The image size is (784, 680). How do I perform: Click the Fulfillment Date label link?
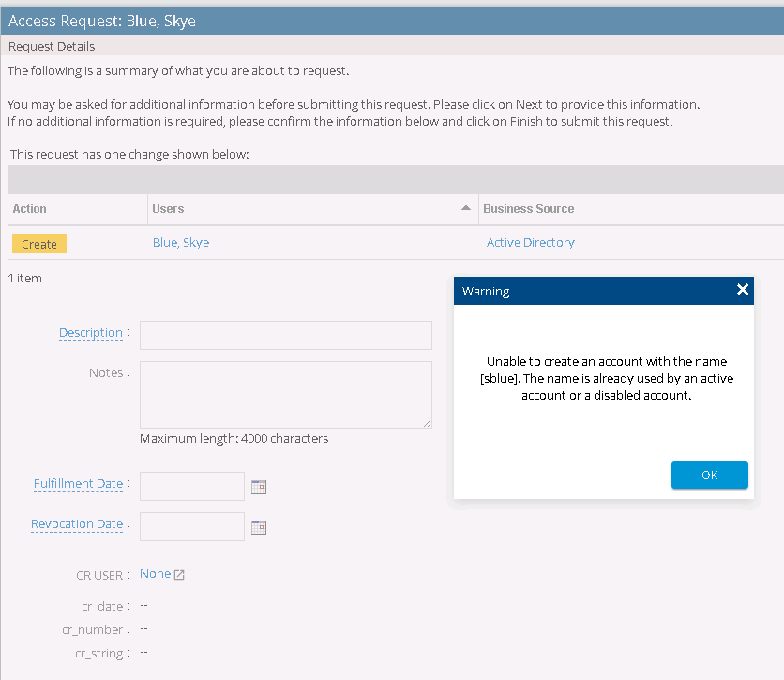click(78, 484)
